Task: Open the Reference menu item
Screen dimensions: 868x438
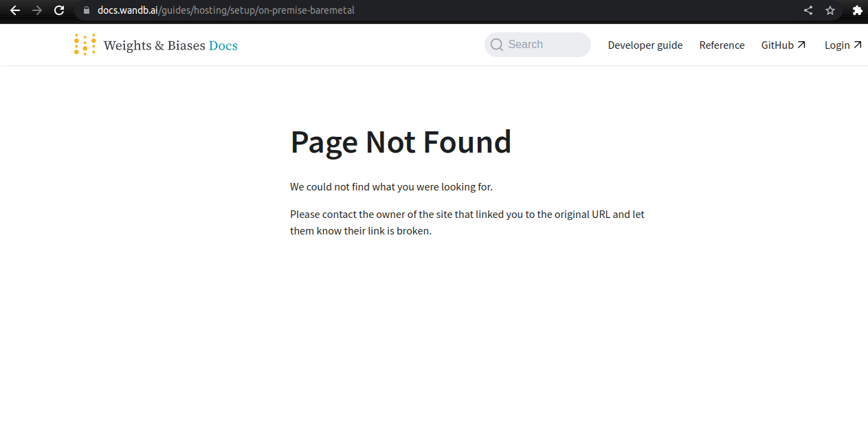Action: coord(722,45)
